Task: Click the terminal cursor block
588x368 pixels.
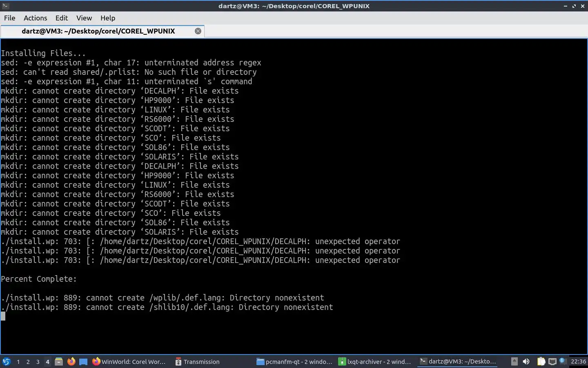Action: pos(3,316)
